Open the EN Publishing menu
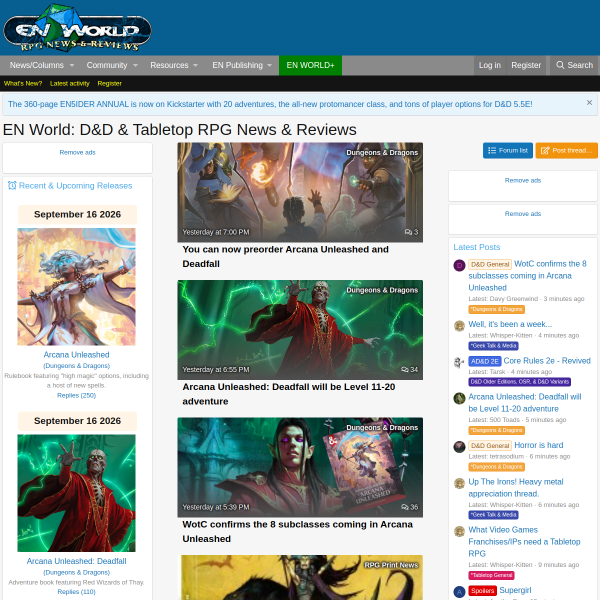600x600 pixels. (x=237, y=65)
